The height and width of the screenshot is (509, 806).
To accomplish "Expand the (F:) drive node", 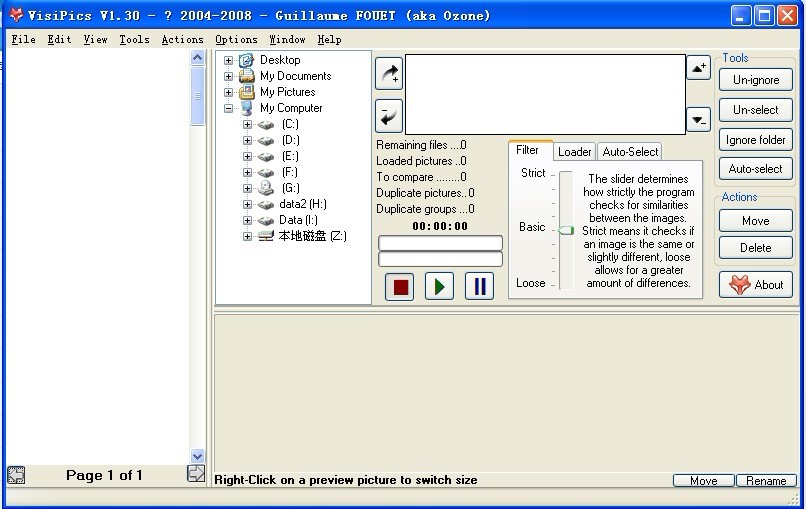I will point(247,172).
